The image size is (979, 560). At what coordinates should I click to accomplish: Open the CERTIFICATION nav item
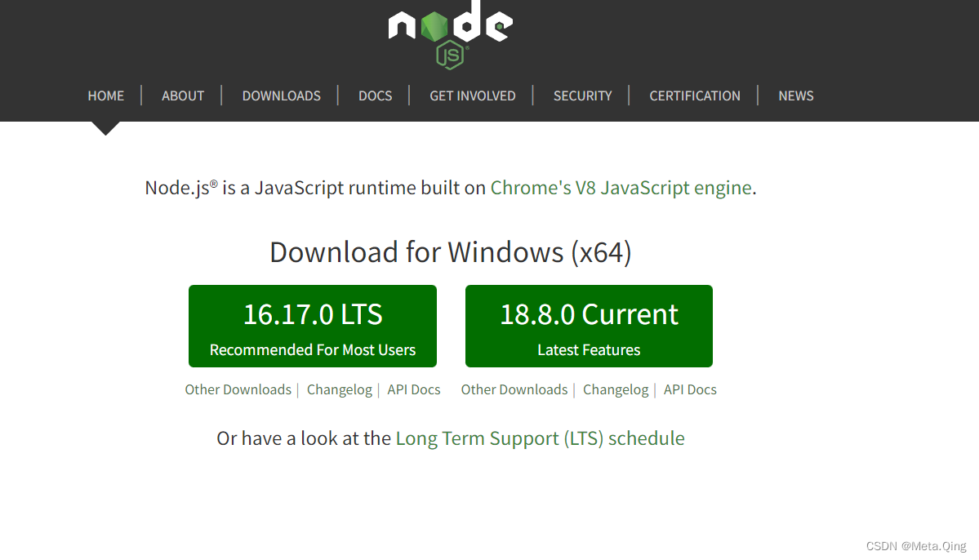pyautogui.click(x=695, y=96)
